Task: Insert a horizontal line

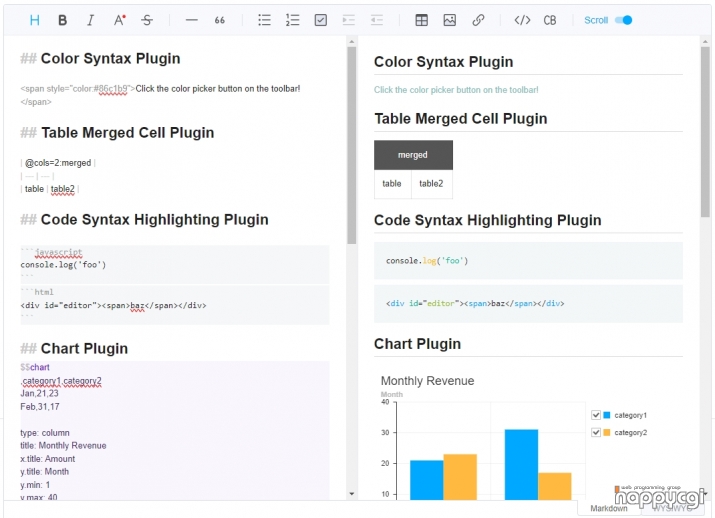Action: click(x=192, y=20)
